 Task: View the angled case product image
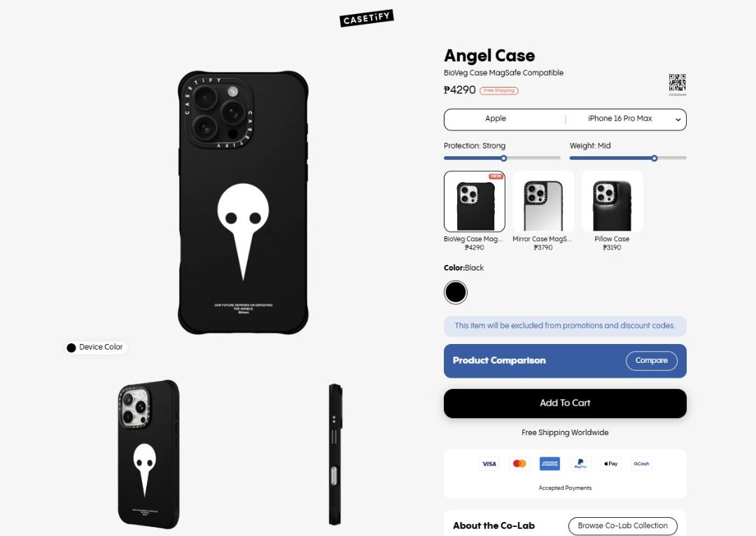[x=148, y=454]
